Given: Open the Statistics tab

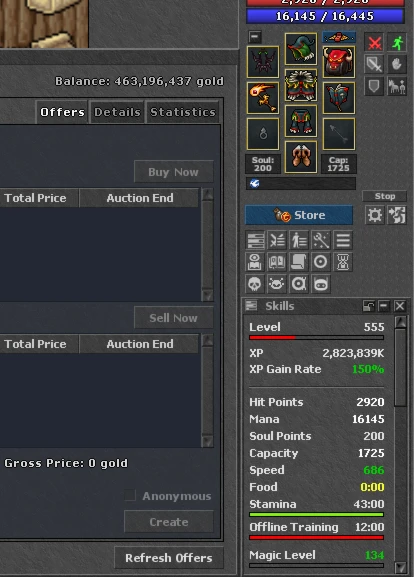Looking at the screenshot, I should pyautogui.click(x=183, y=112).
